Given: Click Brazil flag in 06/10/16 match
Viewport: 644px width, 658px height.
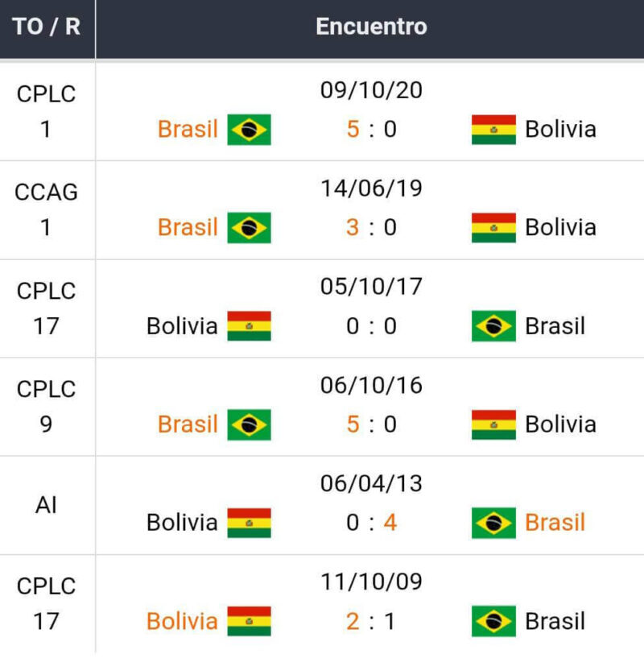Looking at the screenshot, I should tap(249, 424).
